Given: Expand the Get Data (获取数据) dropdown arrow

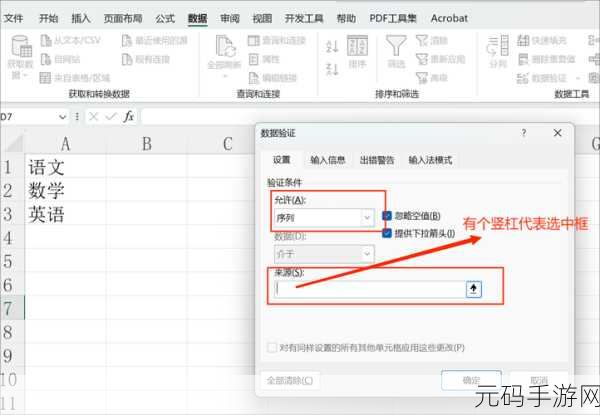Looking at the screenshot, I should pyautogui.click(x=26, y=76).
